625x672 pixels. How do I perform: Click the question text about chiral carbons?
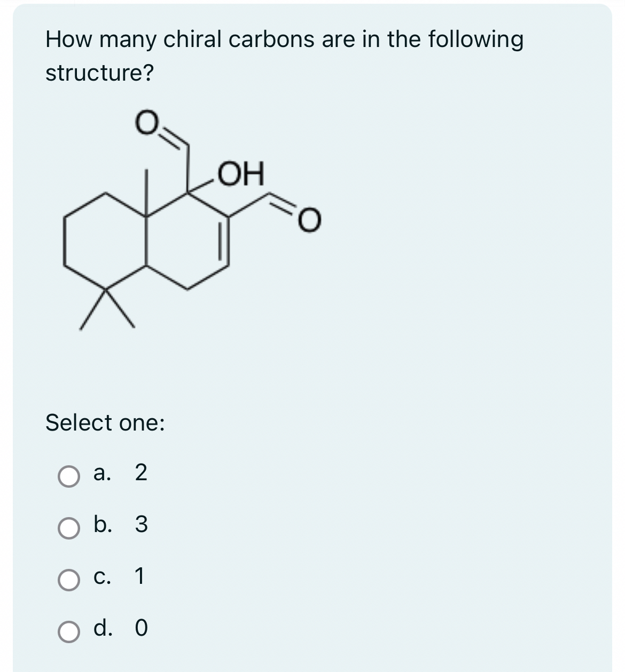point(283,40)
